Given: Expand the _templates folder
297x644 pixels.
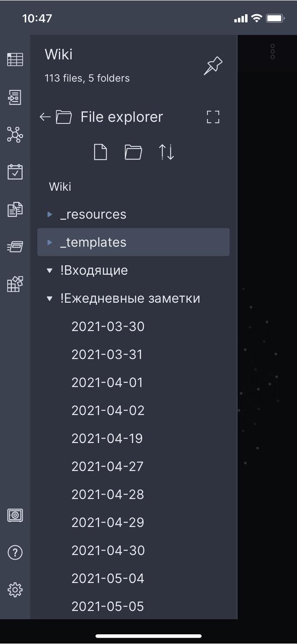Looking at the screenshot, I should (x=50, y=242).
